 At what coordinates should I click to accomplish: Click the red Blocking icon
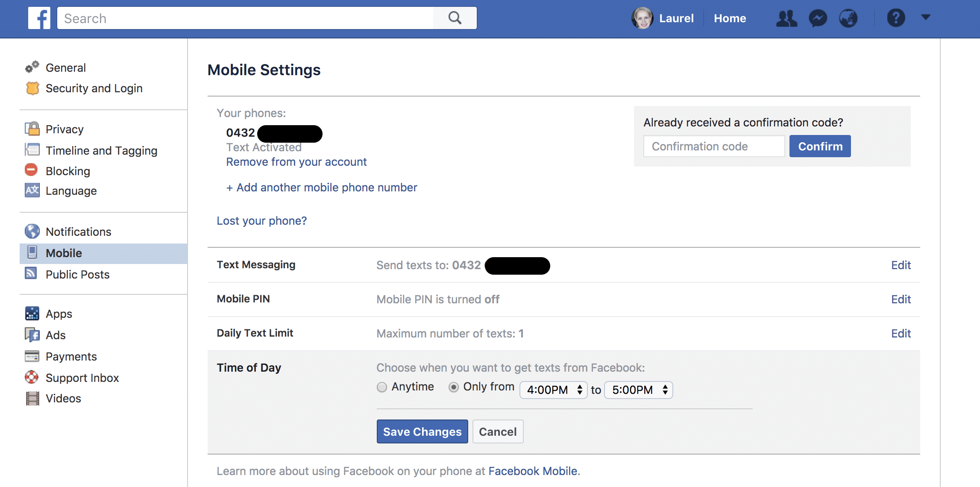[x=31, y=170]
